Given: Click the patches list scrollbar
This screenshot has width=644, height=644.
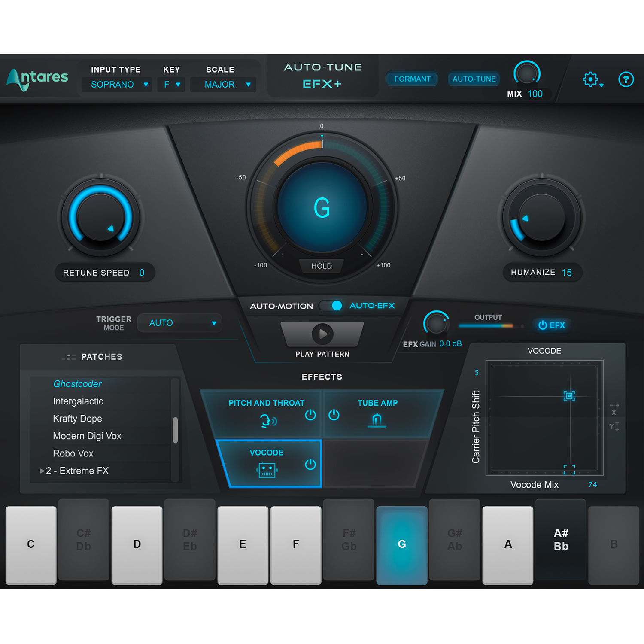Looking at the screenshot, I should coord(175,430).
